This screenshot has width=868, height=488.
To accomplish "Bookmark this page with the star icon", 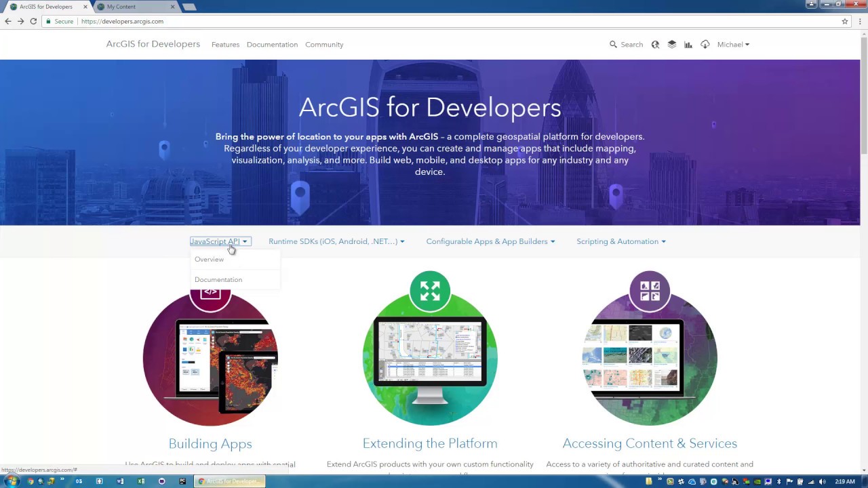I will pyautogui.click(x=845, y=21).
